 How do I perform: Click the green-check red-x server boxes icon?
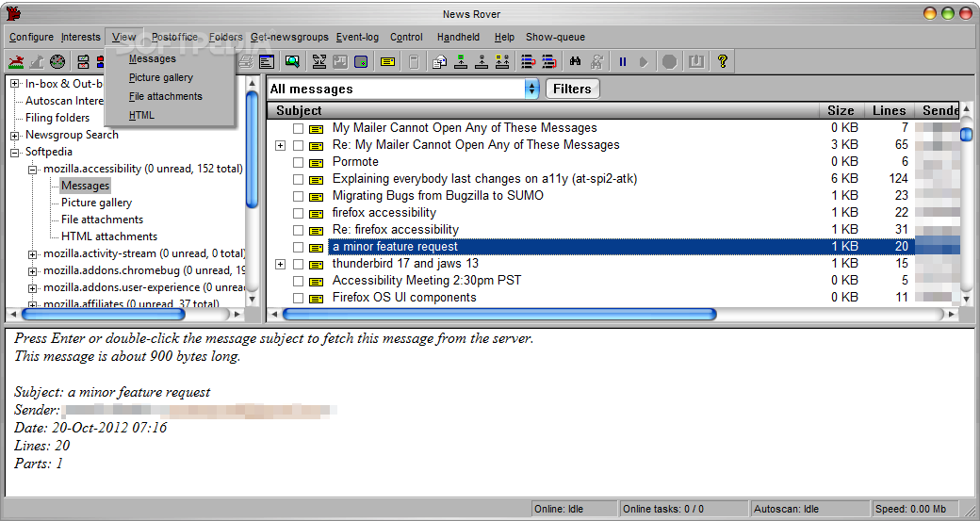tap(83, 61)
